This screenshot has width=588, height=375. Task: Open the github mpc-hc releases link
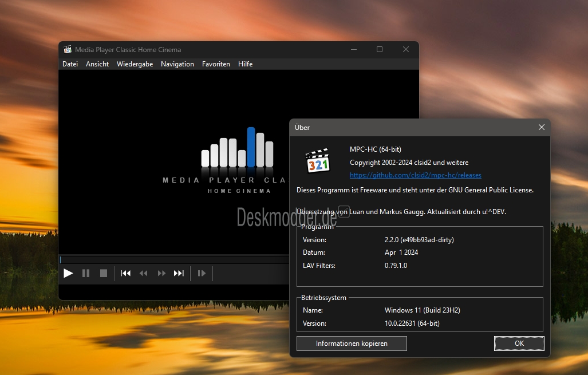(416, 175)
